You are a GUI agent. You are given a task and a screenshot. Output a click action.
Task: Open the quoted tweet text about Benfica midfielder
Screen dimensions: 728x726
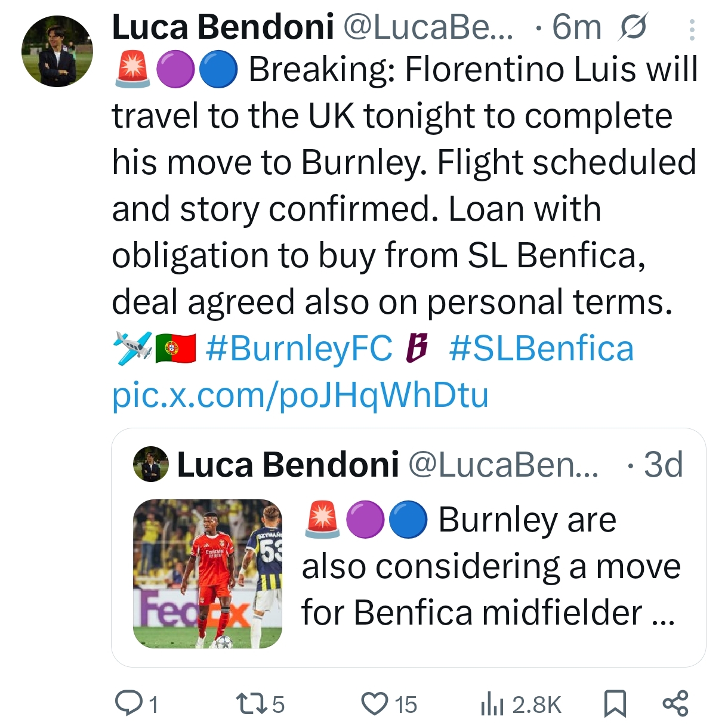tap(489, 567)
